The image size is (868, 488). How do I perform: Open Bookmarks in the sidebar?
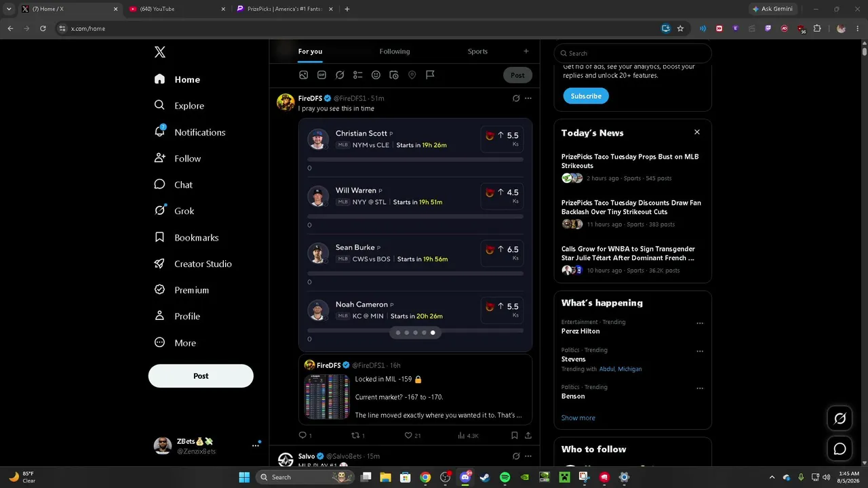(x=186, y=237)
